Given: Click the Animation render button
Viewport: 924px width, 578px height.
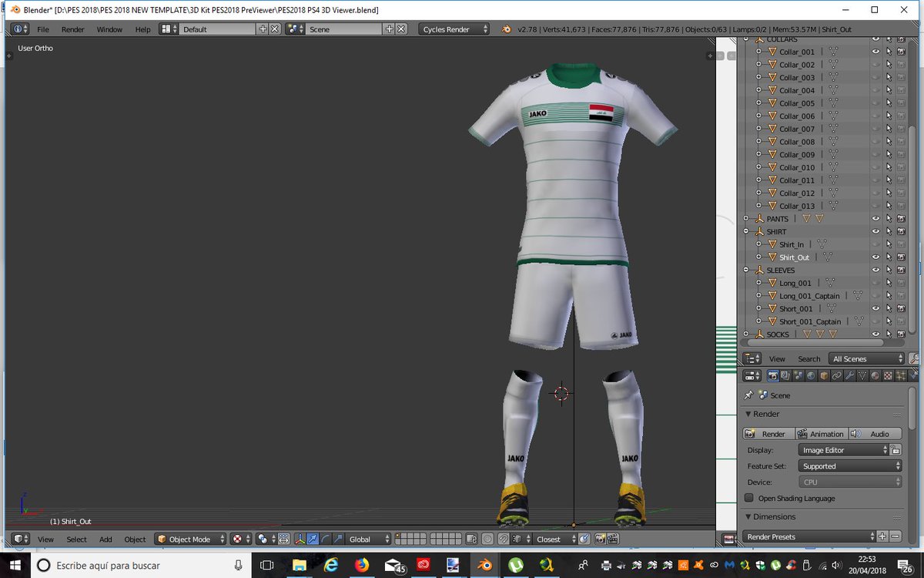Looking at the screenshot, I should coord(821,434).
